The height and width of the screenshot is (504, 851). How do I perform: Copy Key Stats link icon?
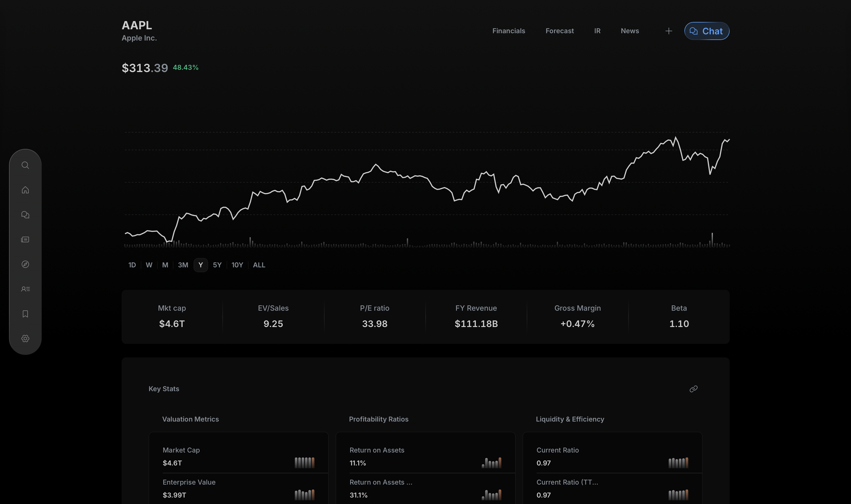tap(693, 389)
